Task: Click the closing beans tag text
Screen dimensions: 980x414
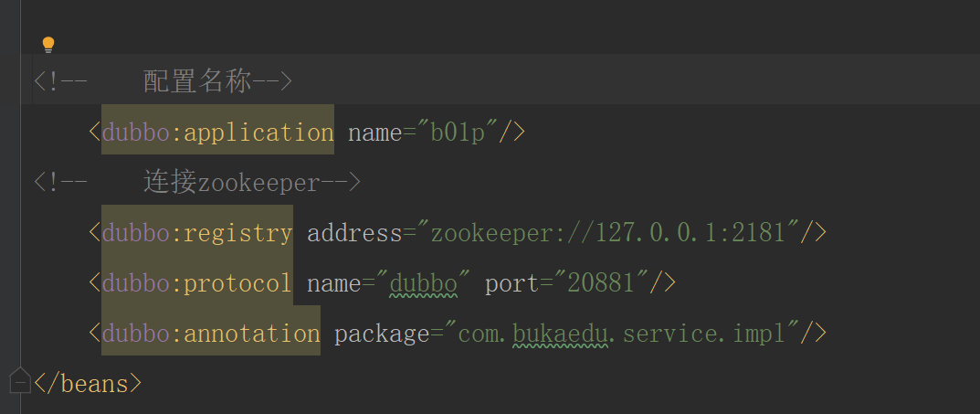Action: coord(88,383)
